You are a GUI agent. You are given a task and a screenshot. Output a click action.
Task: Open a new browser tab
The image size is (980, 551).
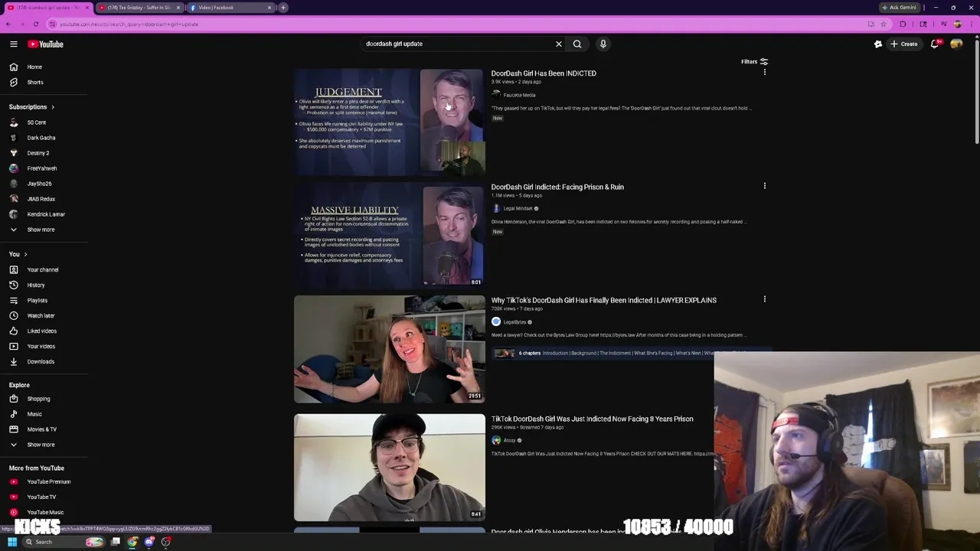[x=283, y=8]
